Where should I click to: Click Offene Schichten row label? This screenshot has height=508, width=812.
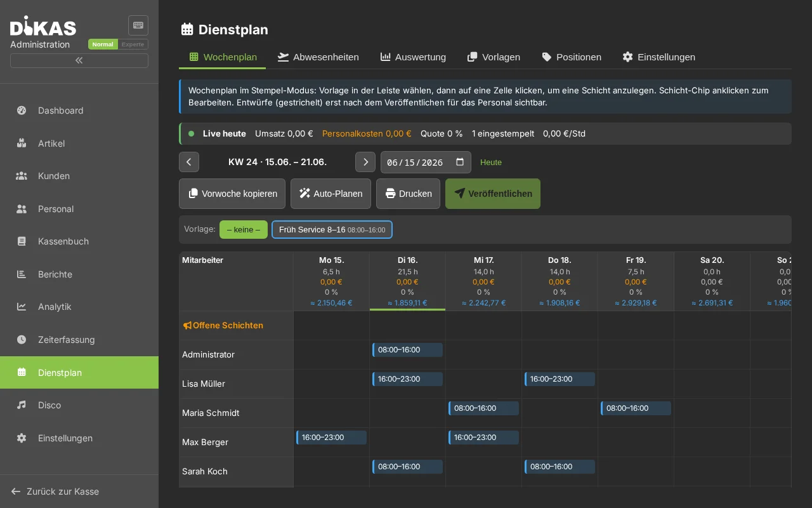(223, 325)
